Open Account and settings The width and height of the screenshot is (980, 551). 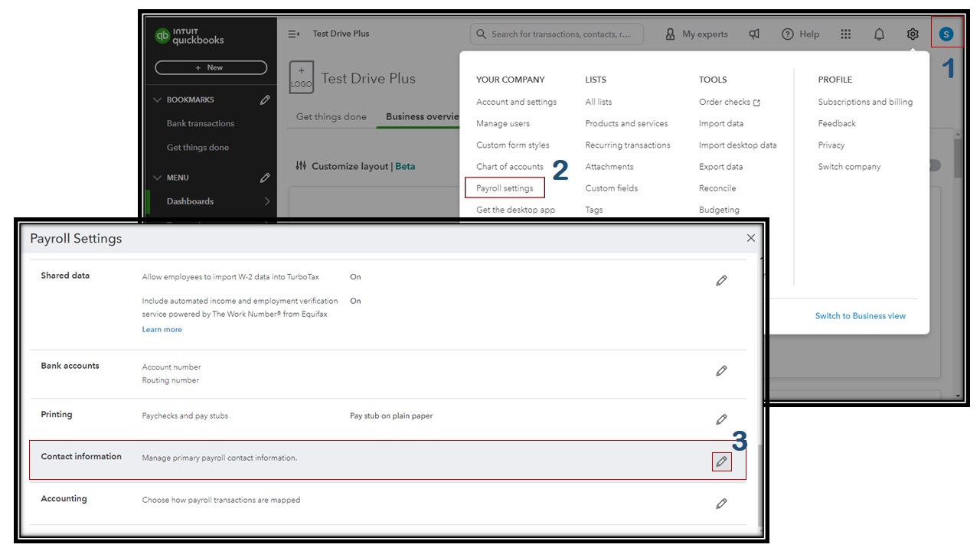pos(516,102)
